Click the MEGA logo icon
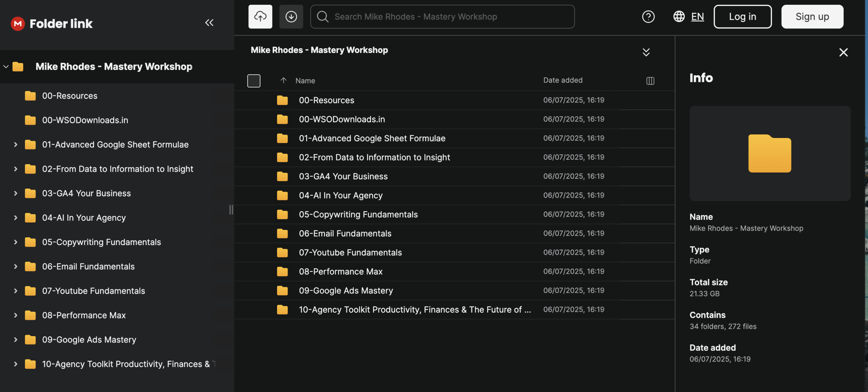The width and height of the screenshot is (868, 392). tap(18, 23)
